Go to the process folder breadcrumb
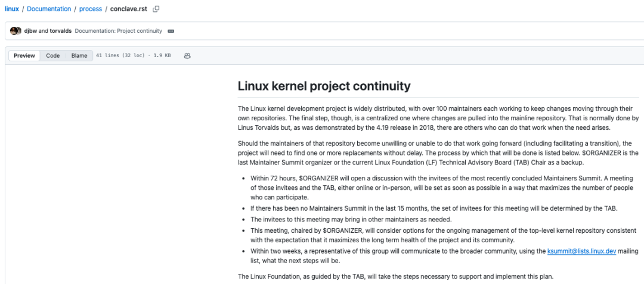Screen dimensions: 644x284 click(91, 9)
